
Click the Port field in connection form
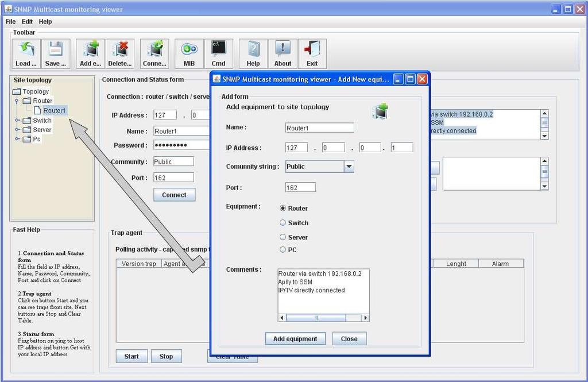[173, 178]
